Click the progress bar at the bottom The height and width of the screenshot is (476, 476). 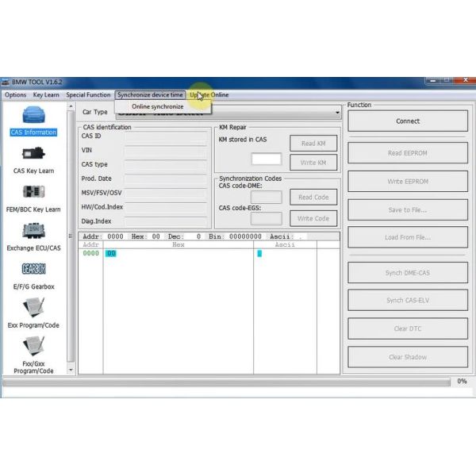click(225, 382)
